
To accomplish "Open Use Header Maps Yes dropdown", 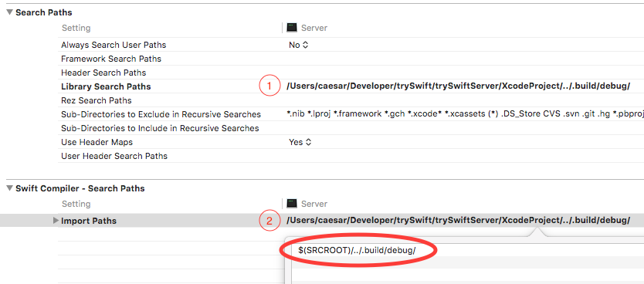I will pyautogui.click(x=300, y=143).
